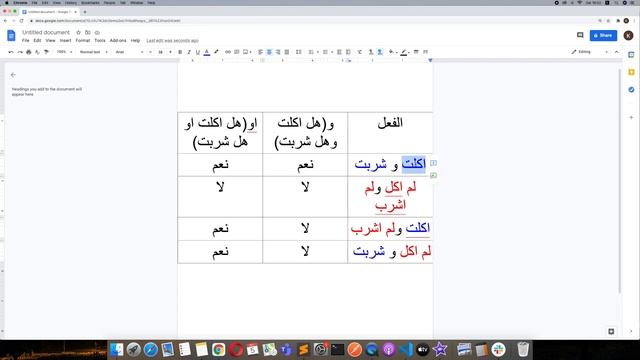The height and width of the screenshot is (360, 640).
Task: Set right alignment
Action: [x=278, y=52]
